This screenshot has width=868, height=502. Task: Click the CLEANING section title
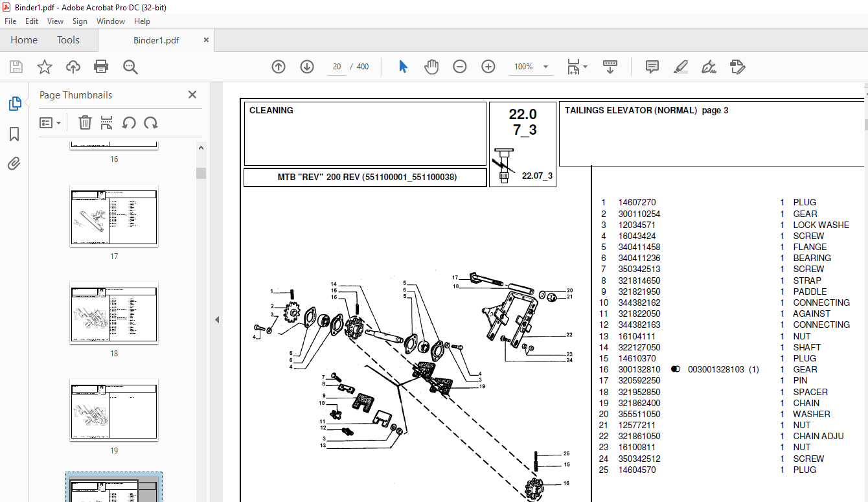pos(271,110)
